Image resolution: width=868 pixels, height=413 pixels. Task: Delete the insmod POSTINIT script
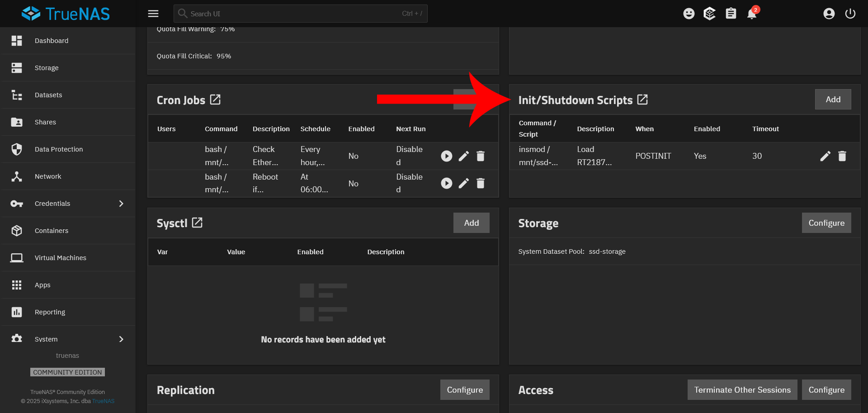click(842, 156)
